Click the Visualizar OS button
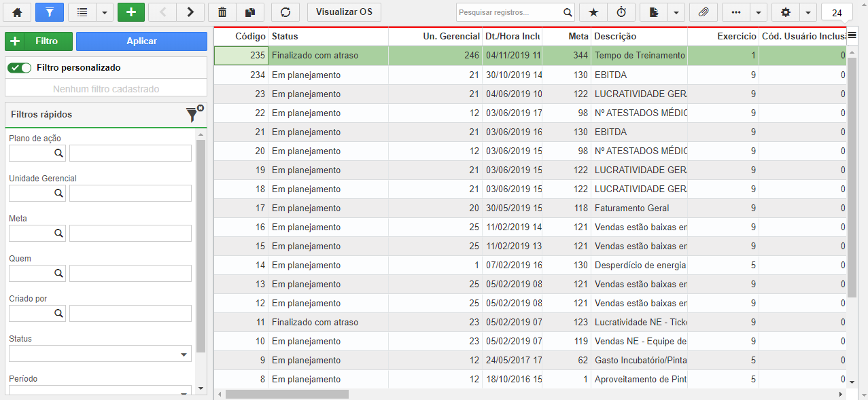This screenshot has height=400, width=868. coord(344,12)
